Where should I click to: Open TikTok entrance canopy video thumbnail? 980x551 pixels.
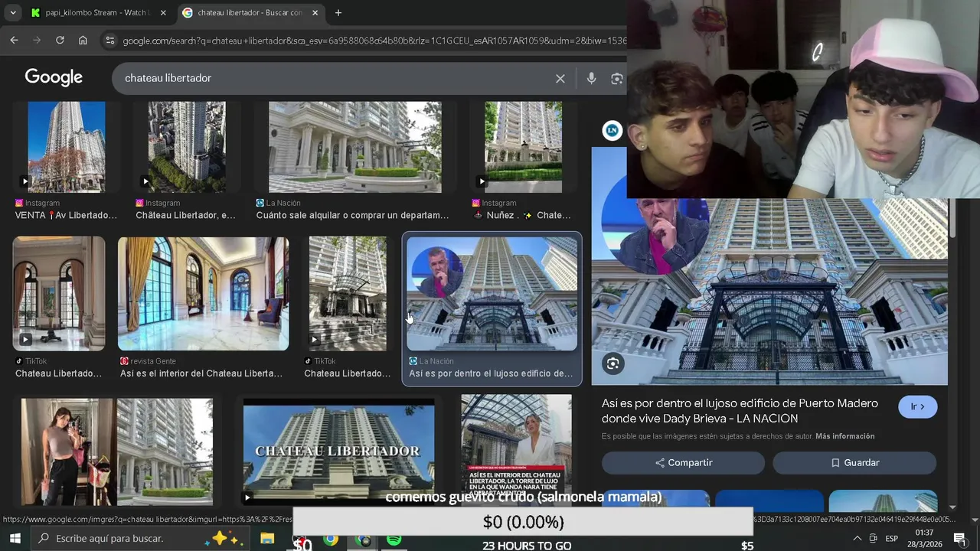348,293
